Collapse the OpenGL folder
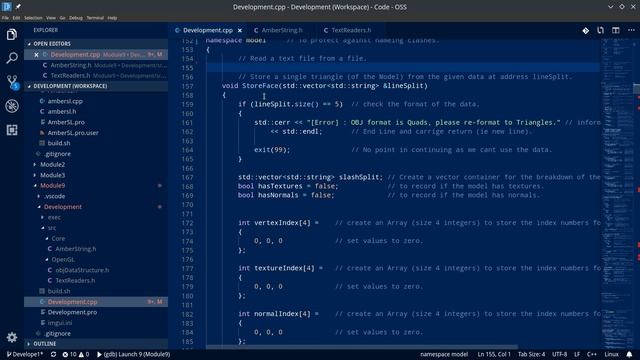640x360 pixels. point(96,260)
